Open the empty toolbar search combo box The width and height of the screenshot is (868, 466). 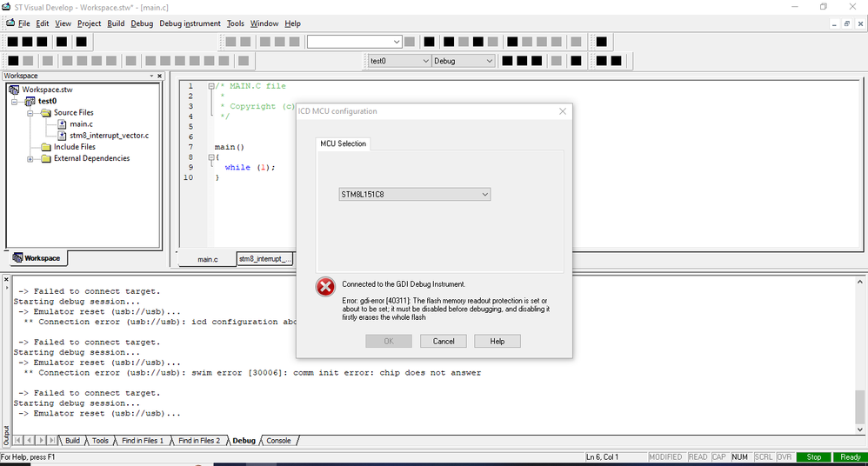coord(354,42)
